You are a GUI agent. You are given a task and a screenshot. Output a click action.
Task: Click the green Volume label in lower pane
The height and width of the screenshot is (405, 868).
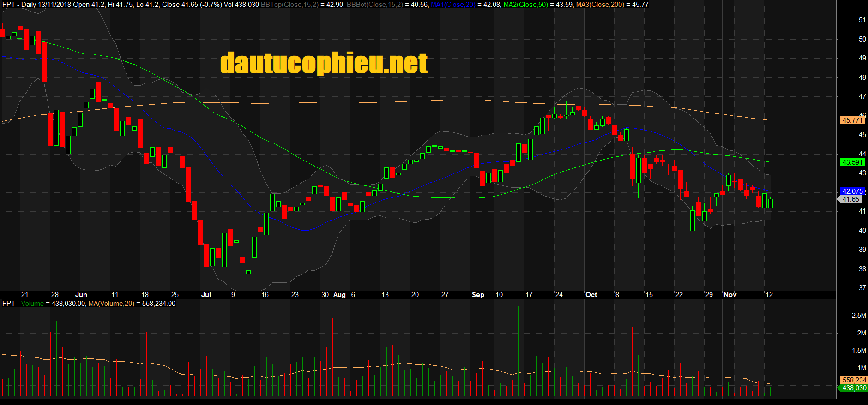(x=32, y=304)
